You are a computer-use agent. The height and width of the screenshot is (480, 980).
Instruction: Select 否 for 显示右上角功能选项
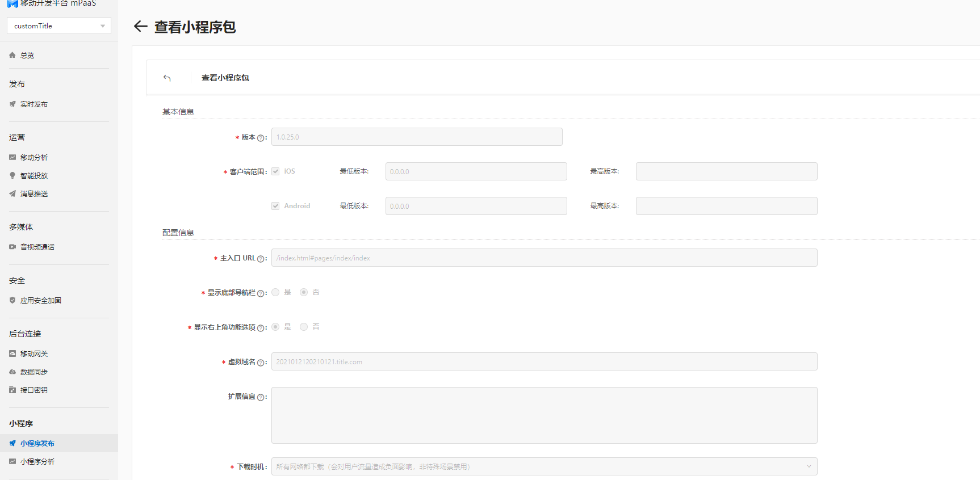click(x=304, y=327)
